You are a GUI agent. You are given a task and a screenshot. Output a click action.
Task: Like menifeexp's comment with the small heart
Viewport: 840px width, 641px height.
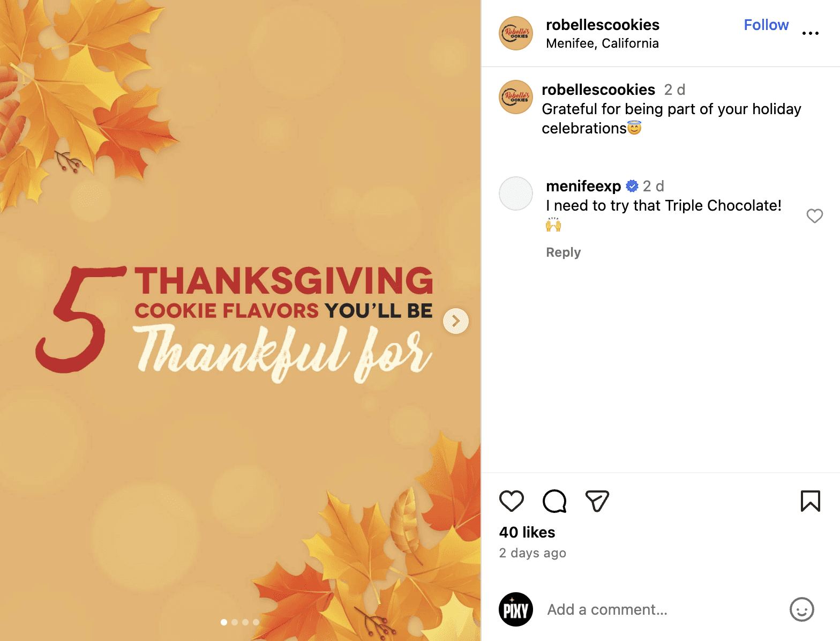pos(815,216)
